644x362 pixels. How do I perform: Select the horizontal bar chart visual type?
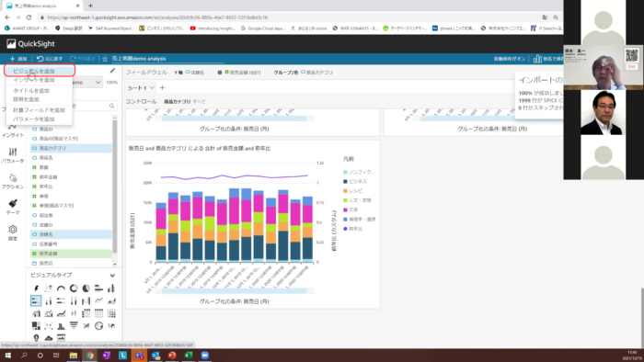click(98, 288)
